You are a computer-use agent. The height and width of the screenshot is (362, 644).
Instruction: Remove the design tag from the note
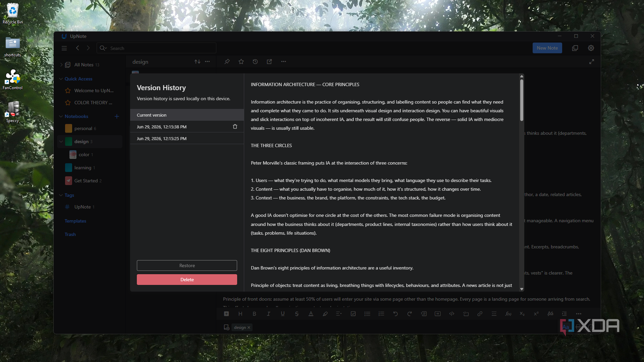(x=249, y=328)
